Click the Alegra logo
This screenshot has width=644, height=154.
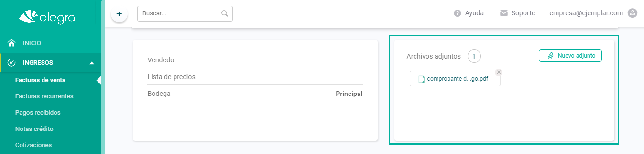point(47,17)
